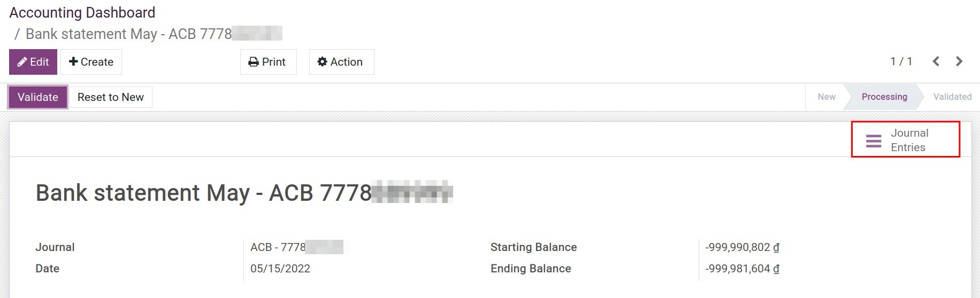
Task: Open Journal Entries stat button
Action: click(x=906, y=140)
